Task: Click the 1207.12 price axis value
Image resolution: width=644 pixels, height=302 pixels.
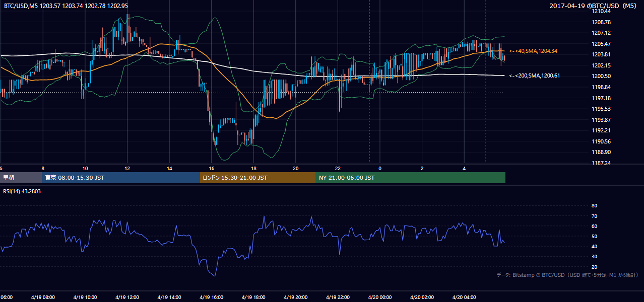Action: 602,33
